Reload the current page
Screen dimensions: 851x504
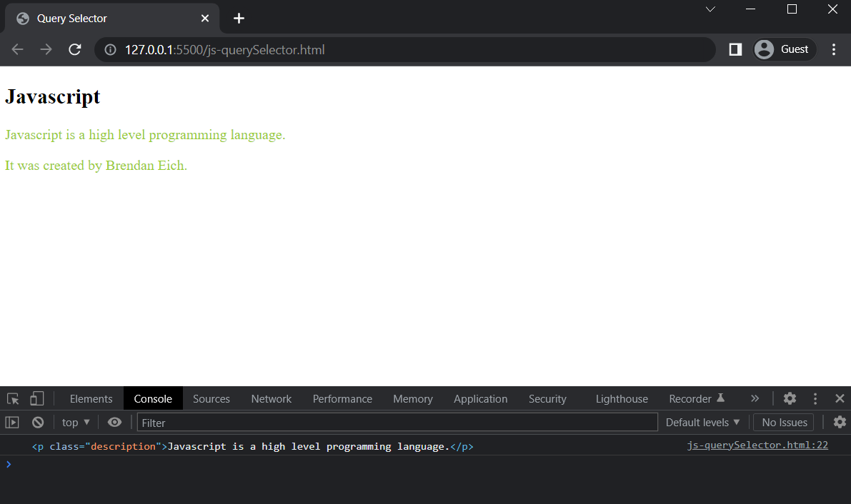75,49
